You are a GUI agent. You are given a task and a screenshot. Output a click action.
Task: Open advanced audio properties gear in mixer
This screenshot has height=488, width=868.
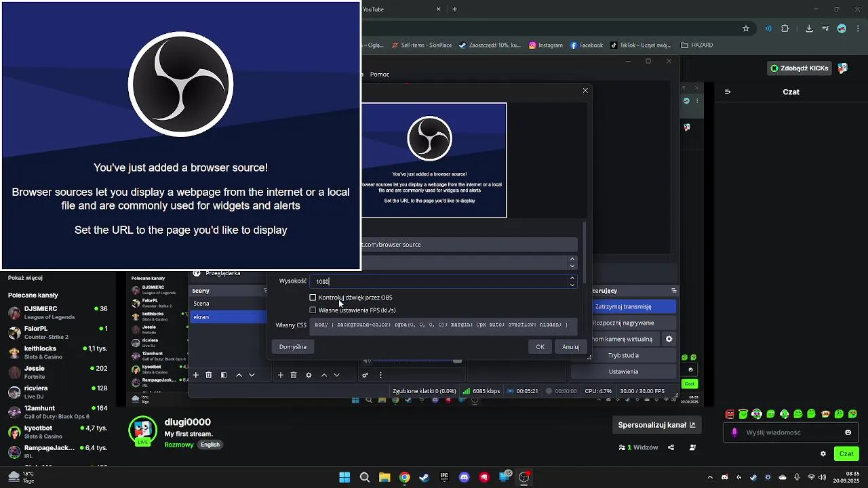click(366, 375)
